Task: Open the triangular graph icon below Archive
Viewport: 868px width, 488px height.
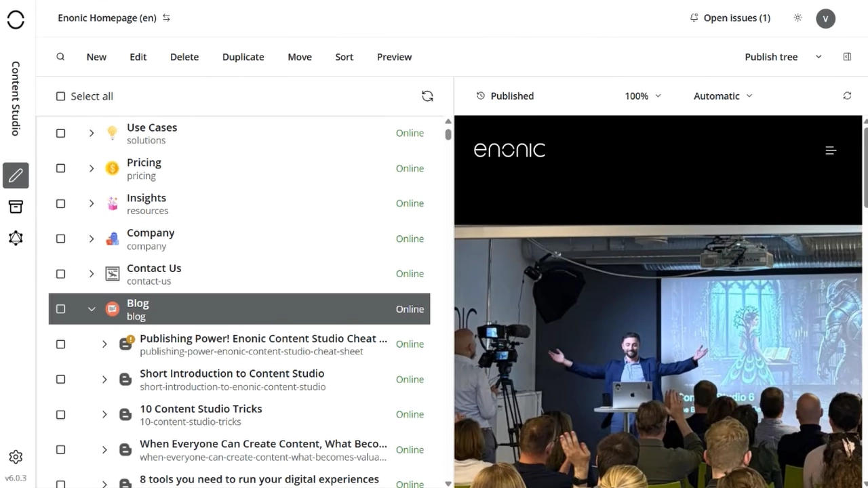Action: pos(16,238)
